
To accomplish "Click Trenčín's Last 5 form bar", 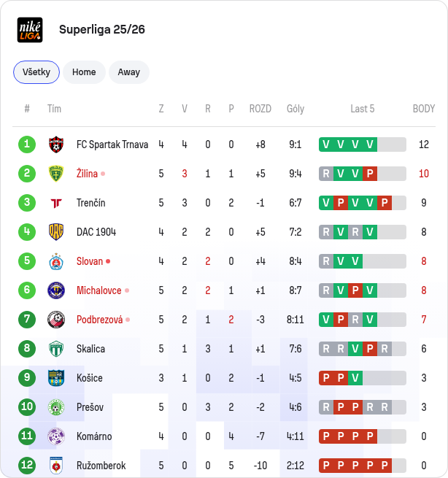I will click(x=363, y=203).
